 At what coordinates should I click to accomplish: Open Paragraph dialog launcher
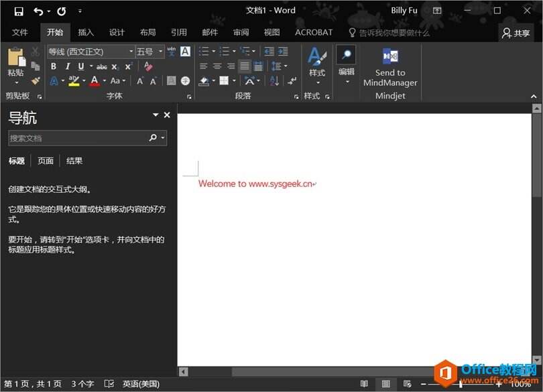coord(296,97)
